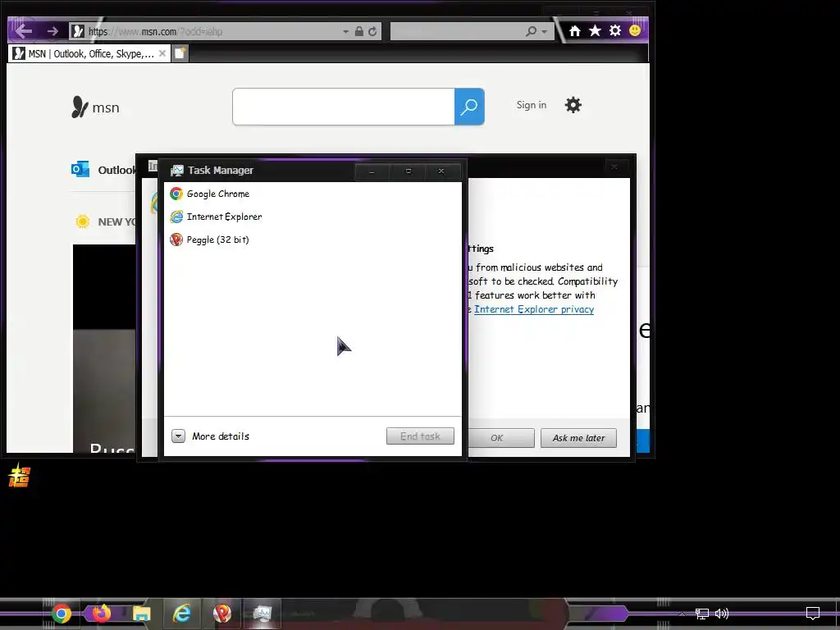840x630 pixels.
Task: Open the Action Center notifications icon
Action: pyautogui.click(x=813, y=614)
